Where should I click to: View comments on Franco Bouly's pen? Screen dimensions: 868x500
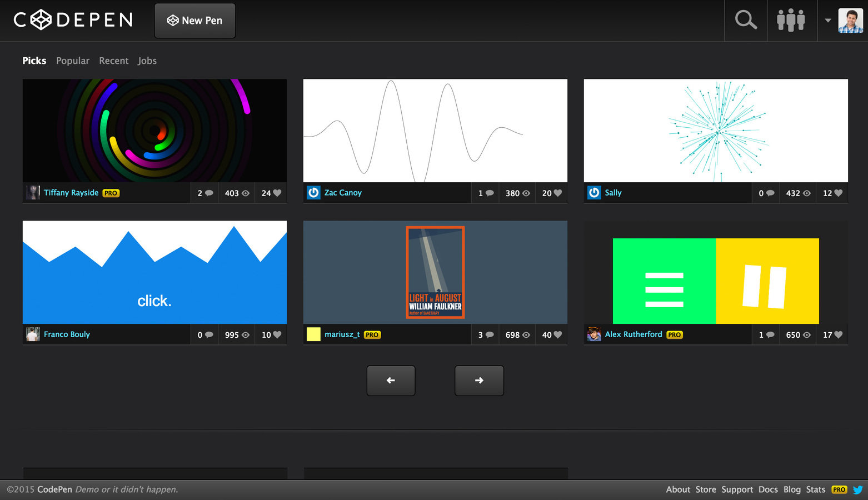click(x=205, y=335)
